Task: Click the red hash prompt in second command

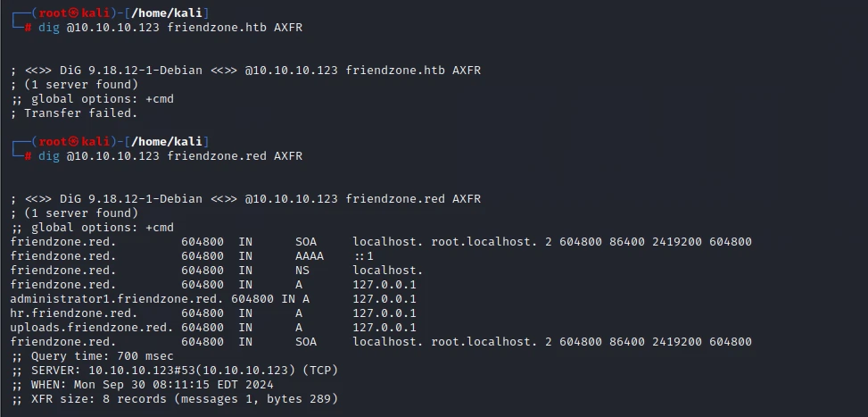Action: coord(28,157)
